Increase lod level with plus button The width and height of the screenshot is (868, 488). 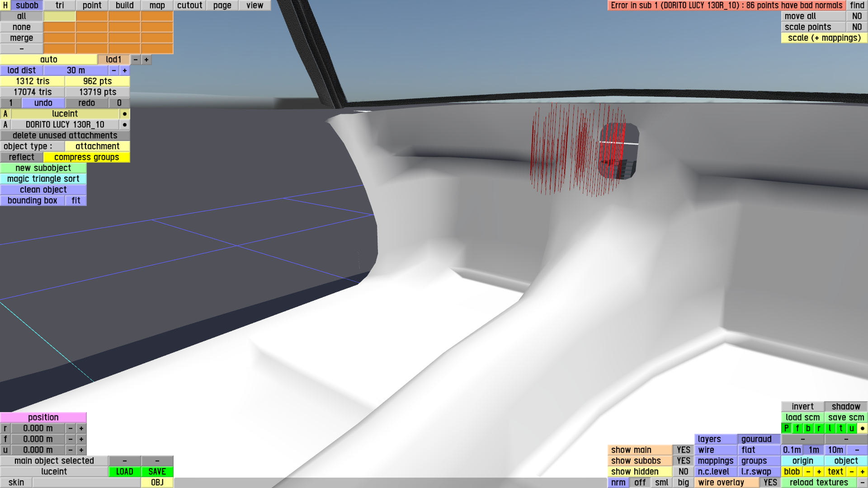tap(146, 60)
